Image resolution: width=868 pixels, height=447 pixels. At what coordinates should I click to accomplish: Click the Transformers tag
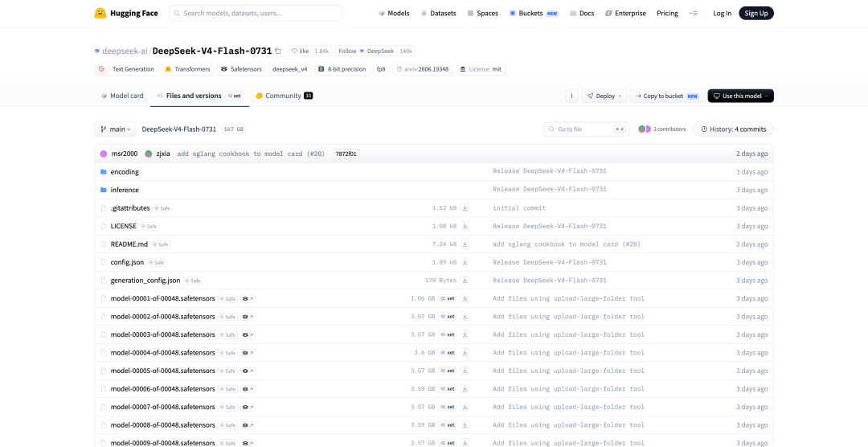pos(187,69)
